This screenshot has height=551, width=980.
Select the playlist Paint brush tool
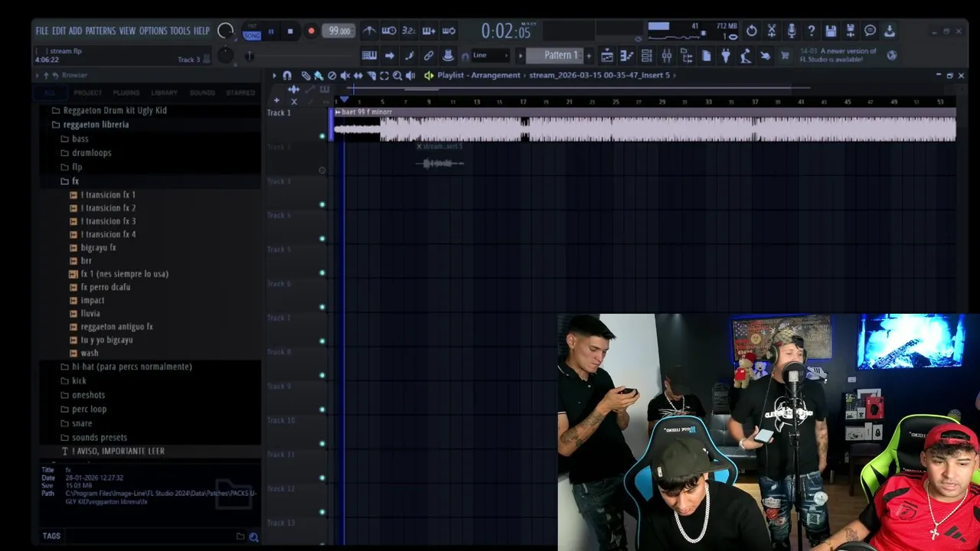coord(318,75)
